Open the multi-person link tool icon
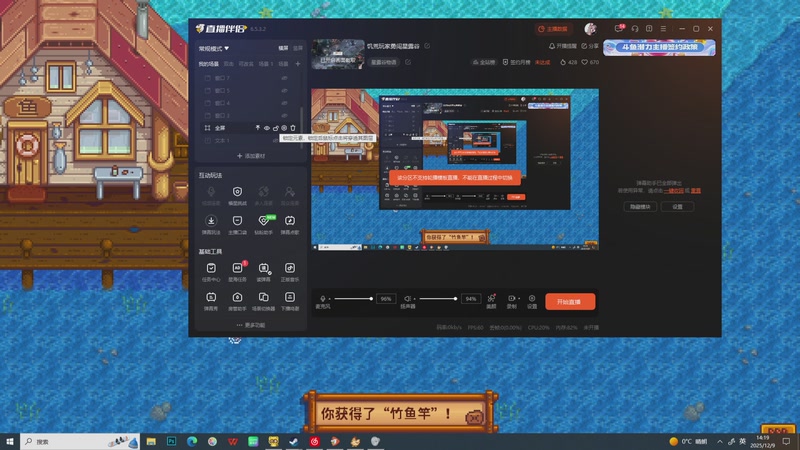800x450 pixels. click(263, 195)
